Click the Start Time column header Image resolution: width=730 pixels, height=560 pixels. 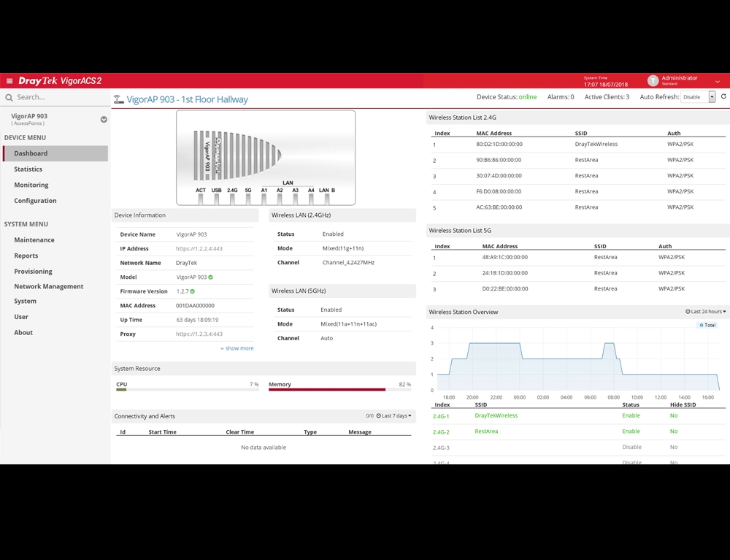point(163,432)
